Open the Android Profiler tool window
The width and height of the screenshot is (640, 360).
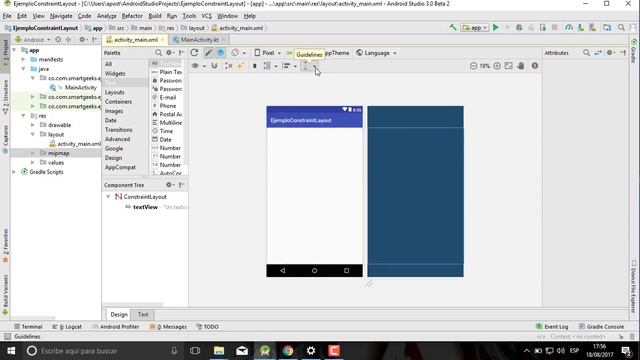pos(116,327)
